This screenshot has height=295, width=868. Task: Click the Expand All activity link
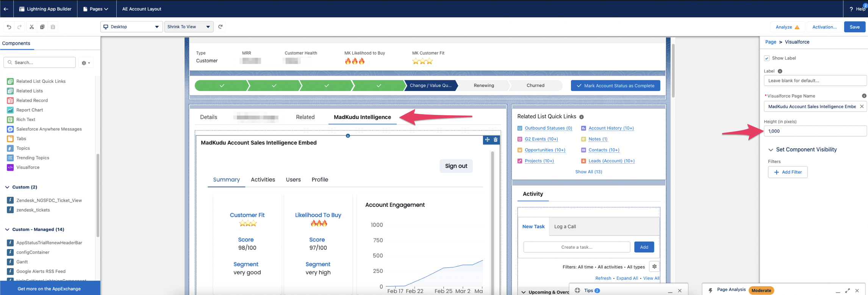[627, 278]
